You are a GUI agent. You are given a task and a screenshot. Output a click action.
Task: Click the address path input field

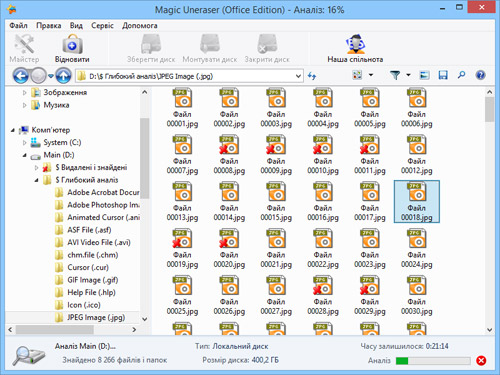tap(190, 76)
